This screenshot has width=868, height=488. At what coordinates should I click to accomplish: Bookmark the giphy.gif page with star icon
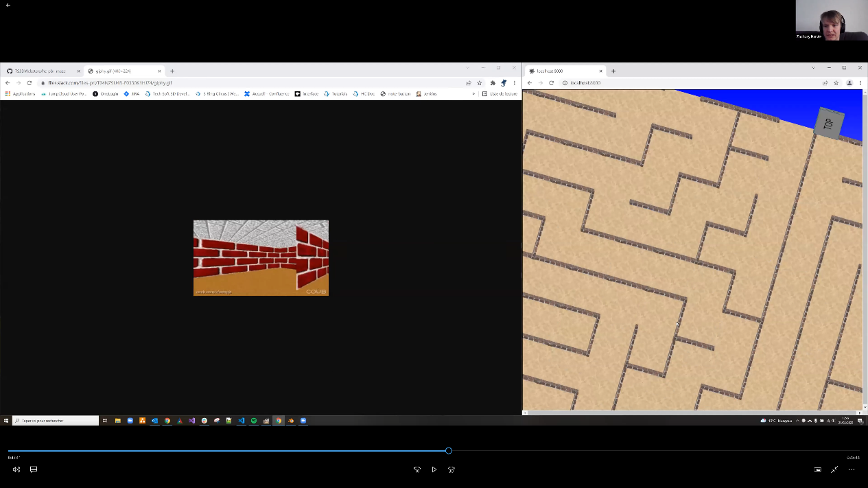tap(480, 83)
